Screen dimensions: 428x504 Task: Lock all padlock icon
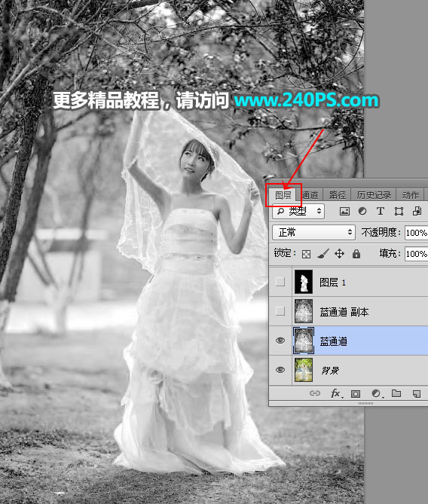pos(356,254)
